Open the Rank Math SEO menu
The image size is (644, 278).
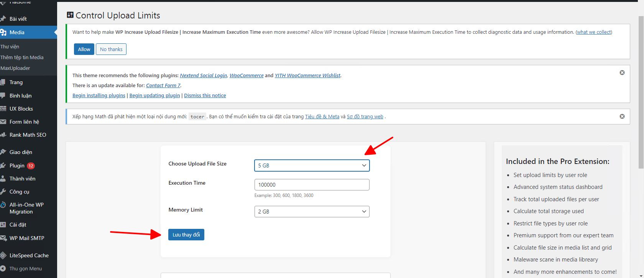[x=28, y=135]
